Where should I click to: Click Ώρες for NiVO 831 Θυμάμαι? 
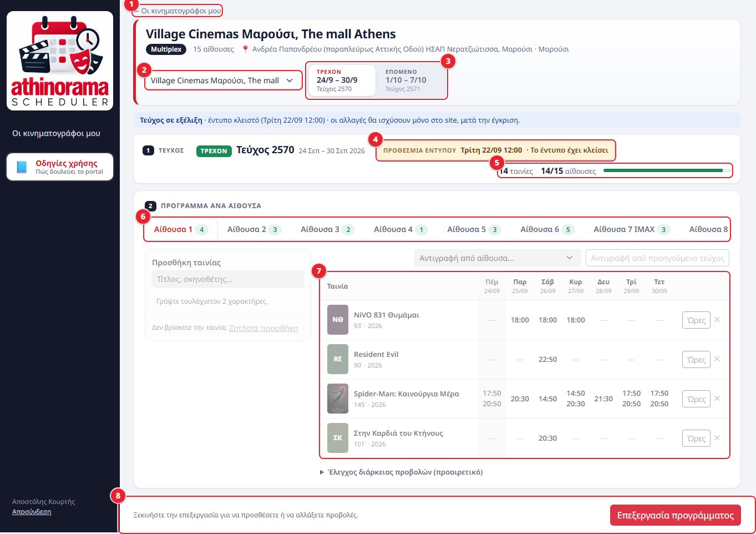(696, 320)
